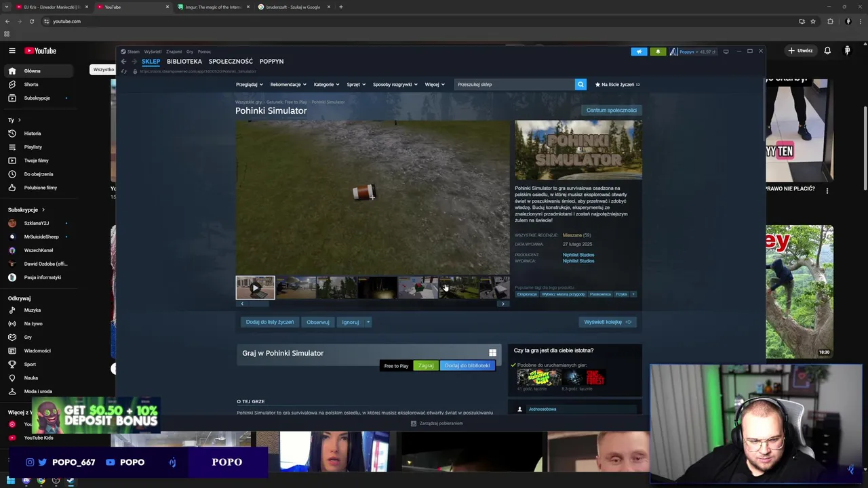This screenshot has width=868, height=488.
Task: Open Steam announcements megaphone button
Action: pos(639,52)
